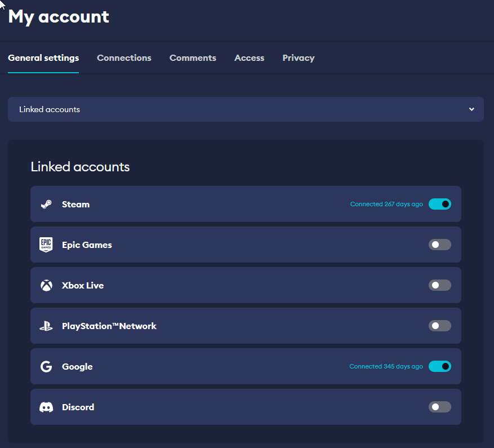Screen dimensions: 494x448
Task: Disable the Steam account connection toggle
Action: click(439, 204)
